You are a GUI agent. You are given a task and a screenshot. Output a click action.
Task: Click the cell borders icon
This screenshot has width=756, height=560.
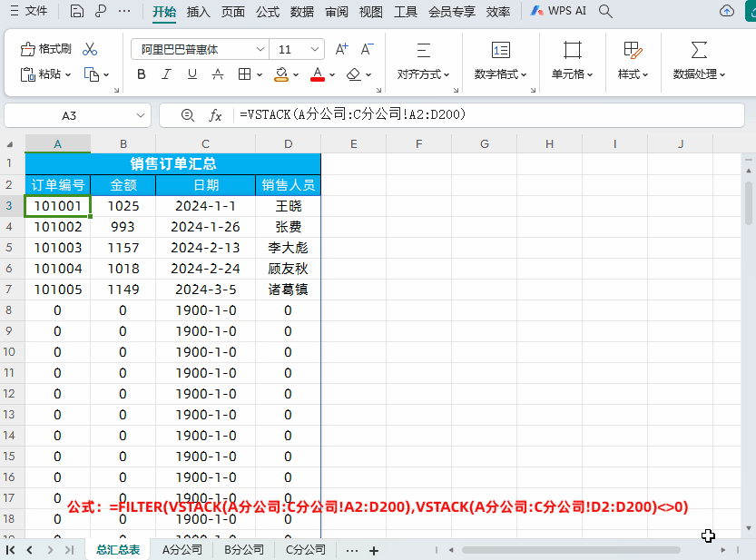point(244,74)
